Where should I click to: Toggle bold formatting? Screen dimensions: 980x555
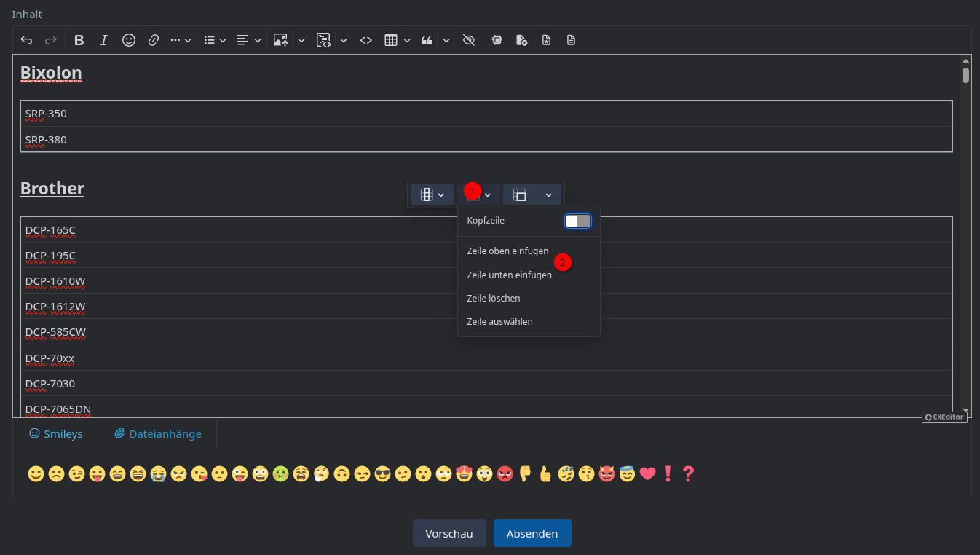(79, 41)
